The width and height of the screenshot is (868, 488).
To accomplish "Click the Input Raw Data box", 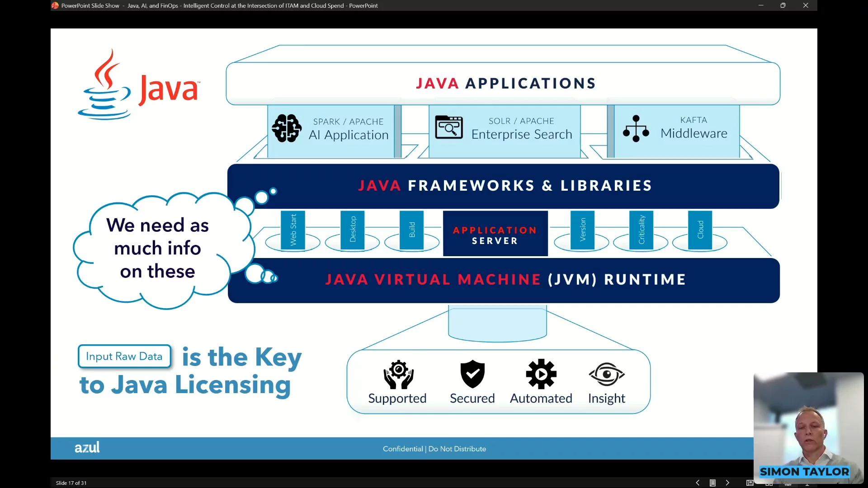I will (x=124, y=356).
